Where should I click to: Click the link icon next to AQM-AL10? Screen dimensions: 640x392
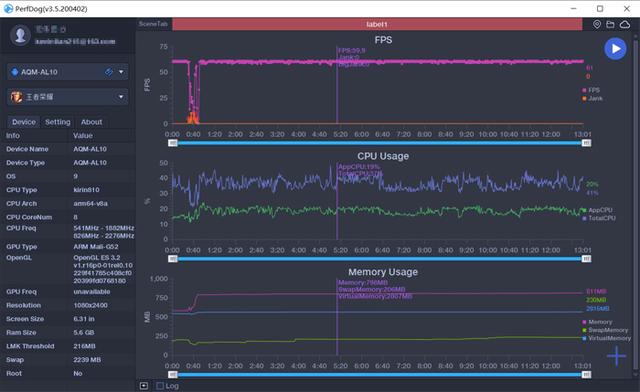(109, 72)
